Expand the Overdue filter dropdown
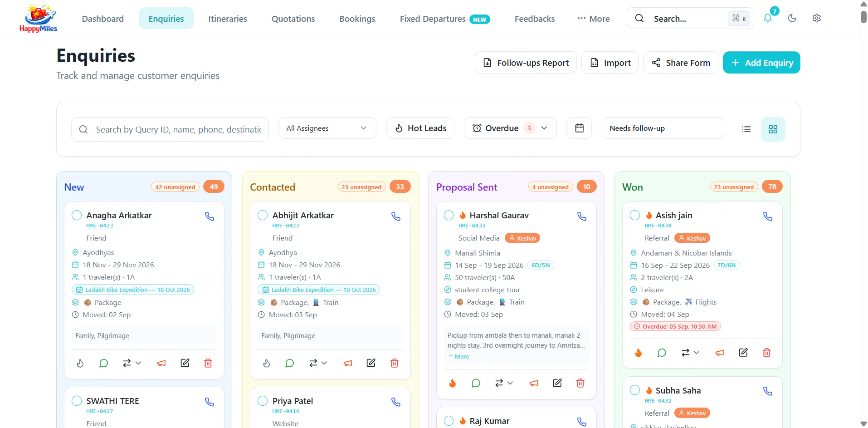Image resolution: width=868 pixels, height=428 pixels. point(510,128)
